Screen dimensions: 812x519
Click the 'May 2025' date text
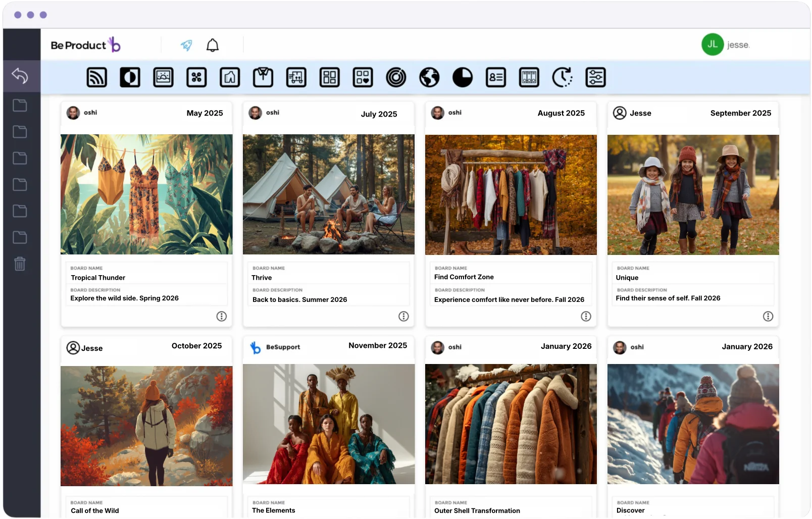point(205,113)
